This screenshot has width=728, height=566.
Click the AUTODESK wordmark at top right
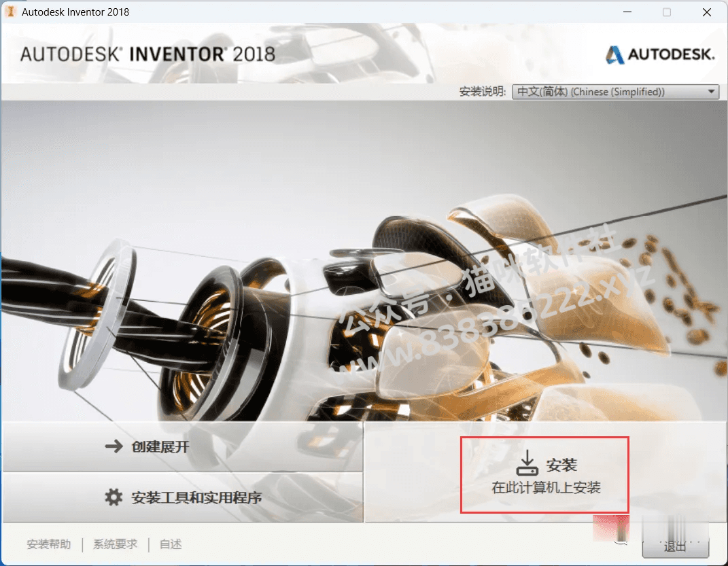pyautogui.click(x=671, y=54)
